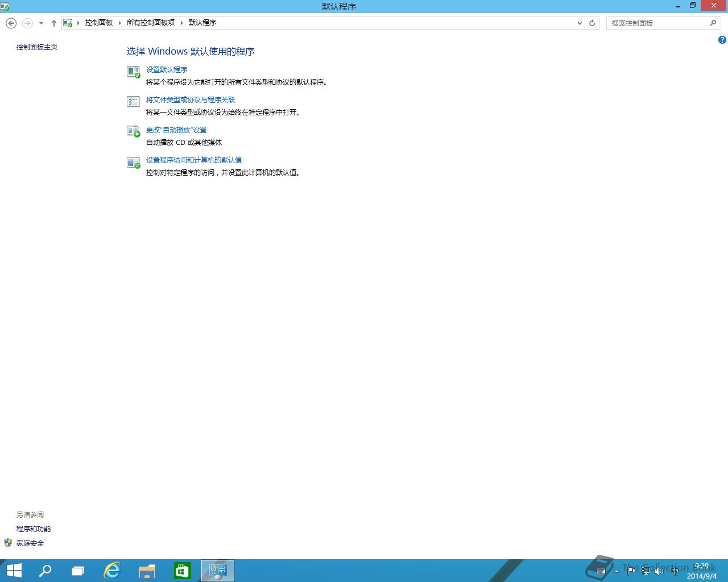Open File Explorer from taskbar

click(147, 571)
